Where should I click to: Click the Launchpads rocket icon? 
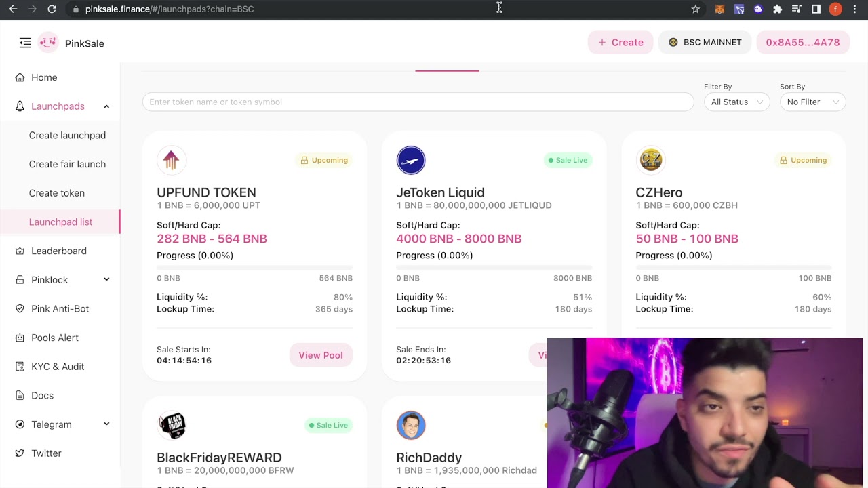coord(20,106)
